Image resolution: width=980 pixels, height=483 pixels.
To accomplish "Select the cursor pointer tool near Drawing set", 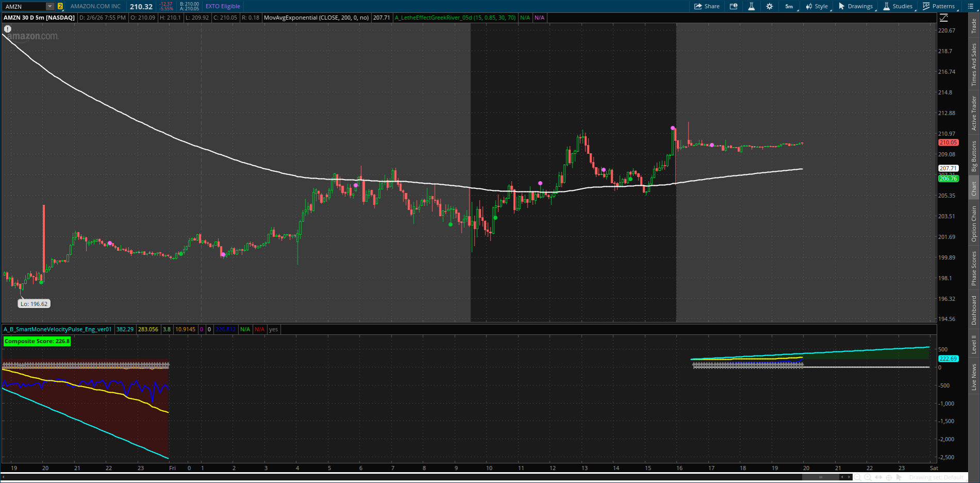I will tap(899, 477).
